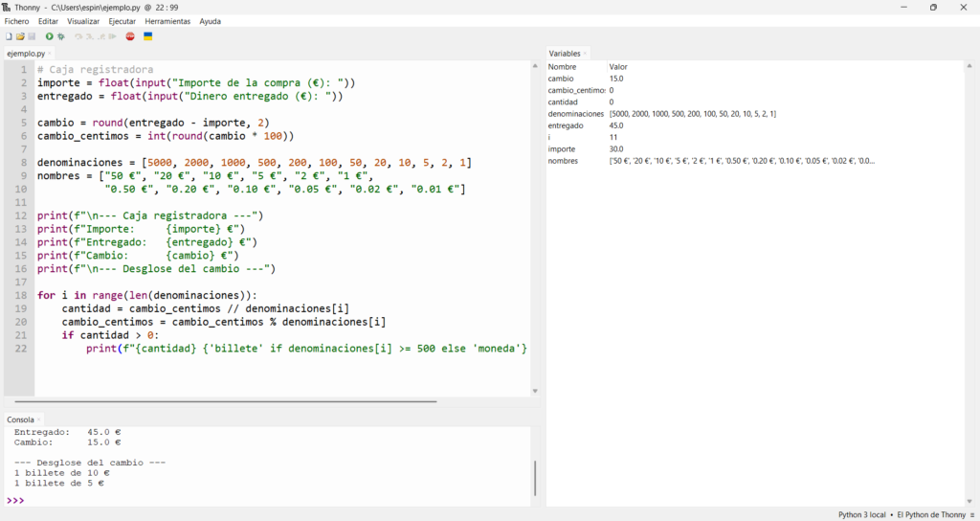Open the Fichero menu

tap(16, 21)
